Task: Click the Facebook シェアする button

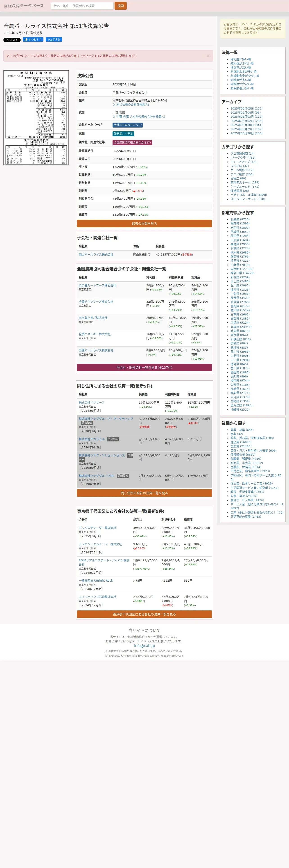Action: (x=54, y=39)
